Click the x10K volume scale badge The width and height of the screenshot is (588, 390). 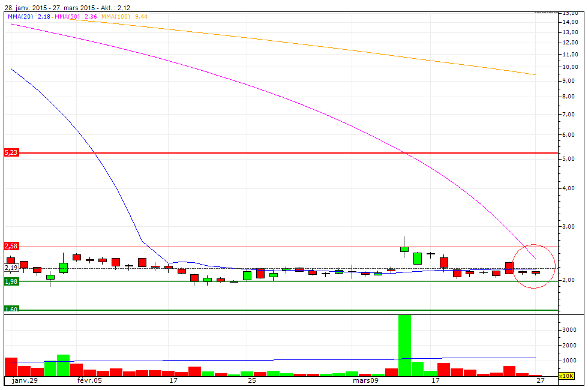click(x=566, y=376)
